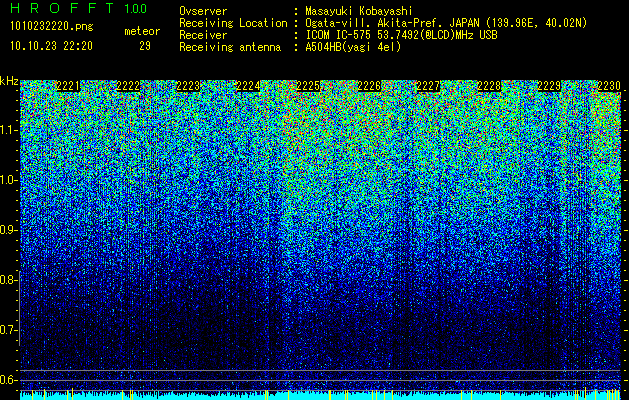Click the 2225 time marker
Viewport: 629px width, 400px height.
[x=308, y=86]
